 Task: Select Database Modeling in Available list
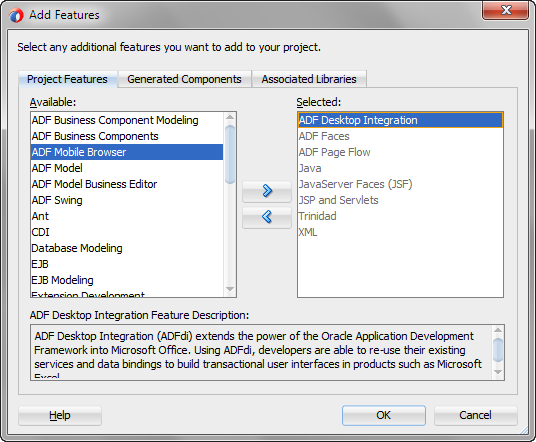tap(127, 248)
